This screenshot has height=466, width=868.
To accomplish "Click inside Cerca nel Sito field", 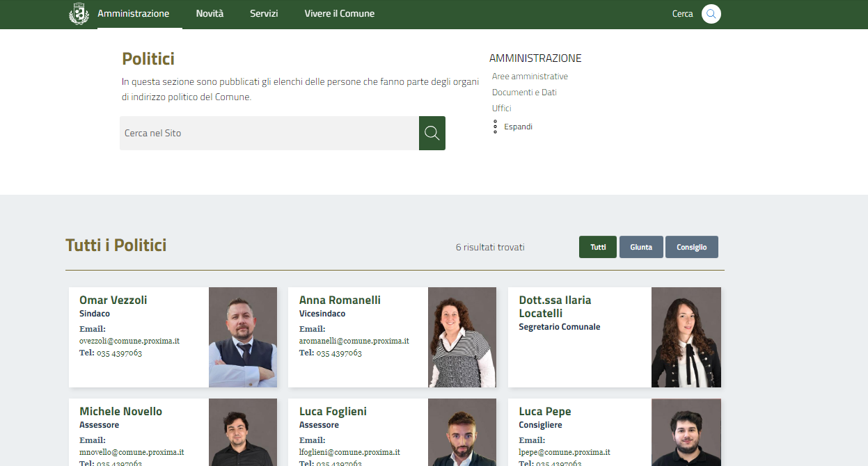I will point(269,133).
